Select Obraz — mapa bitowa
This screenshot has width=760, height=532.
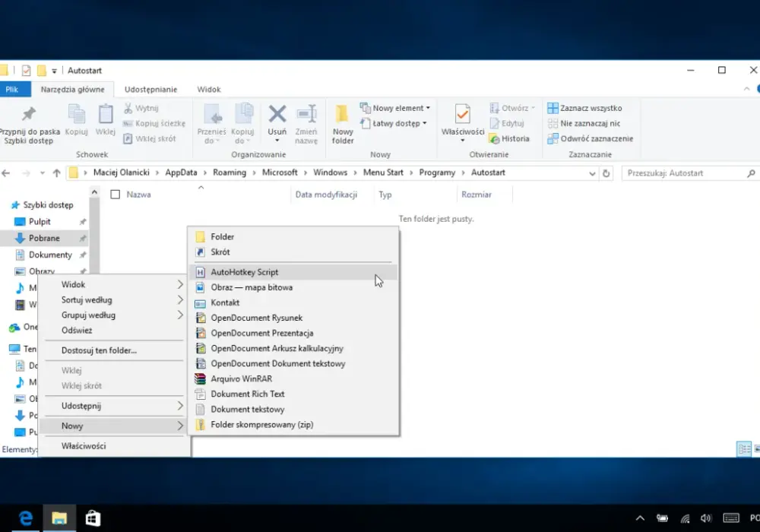point(293,287)
